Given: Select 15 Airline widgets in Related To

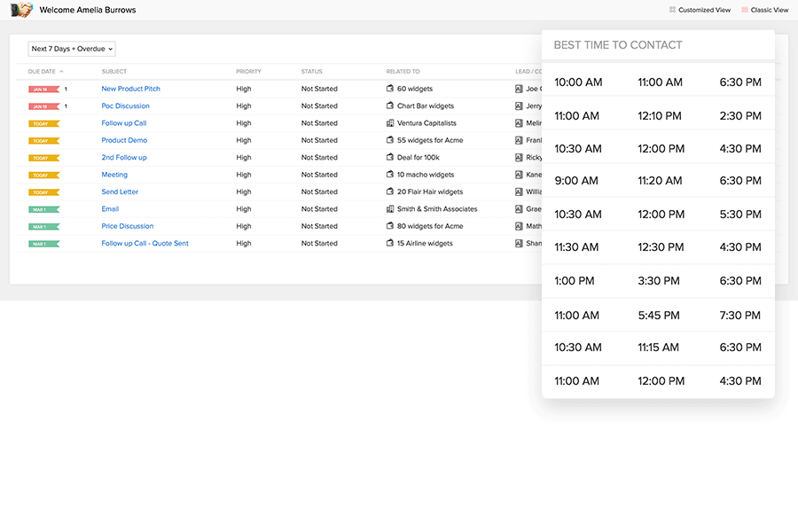Looking at the screenshot, I should (x=425, y=243).
